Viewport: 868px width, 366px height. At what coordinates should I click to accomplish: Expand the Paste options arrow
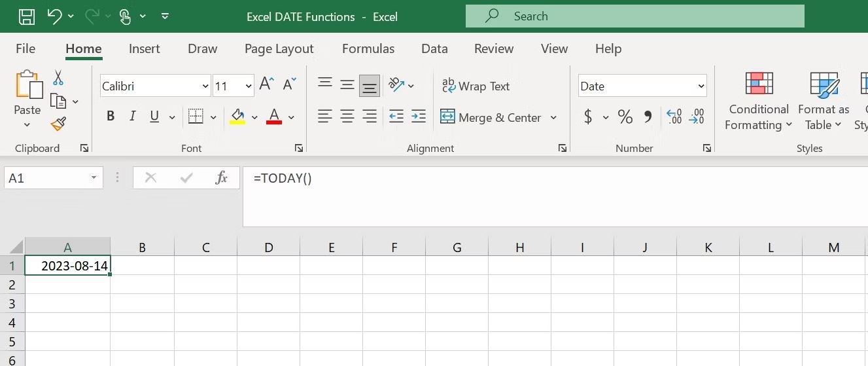pyautogui.click(x=27, y=124)
